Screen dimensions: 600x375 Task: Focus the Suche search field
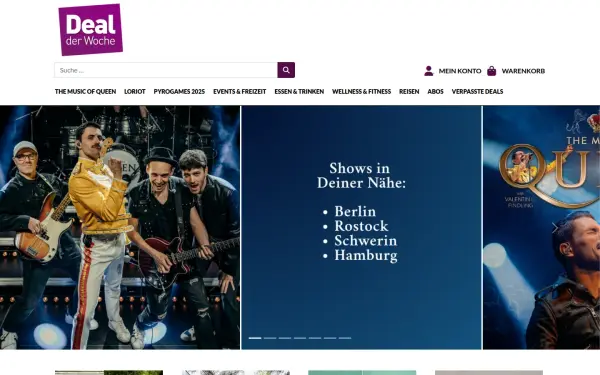[166, 70]
